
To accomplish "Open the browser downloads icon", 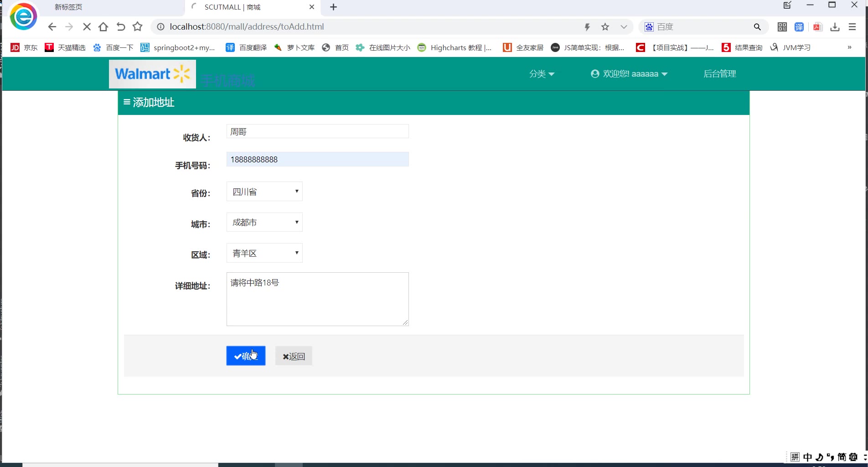I will coord(835,27).
